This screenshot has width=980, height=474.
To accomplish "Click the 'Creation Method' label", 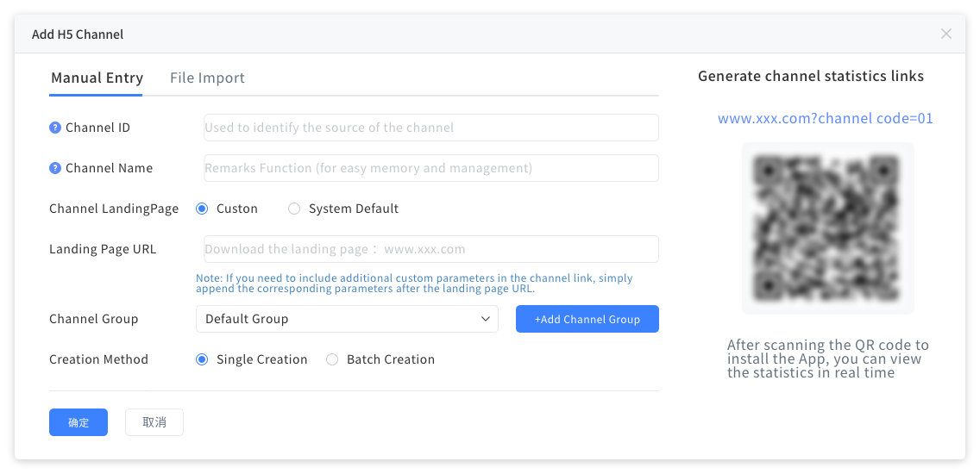I will (98, 359).
